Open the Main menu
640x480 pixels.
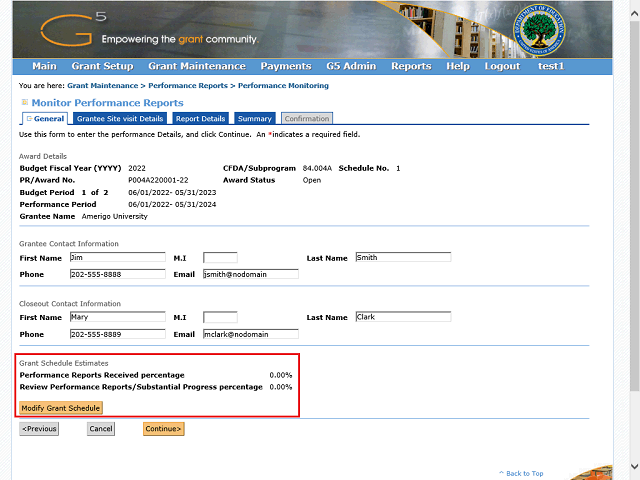(44, 66)
